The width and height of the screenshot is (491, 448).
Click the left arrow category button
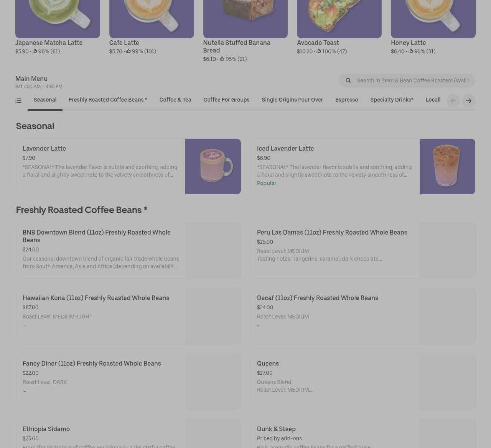point(453,101)
